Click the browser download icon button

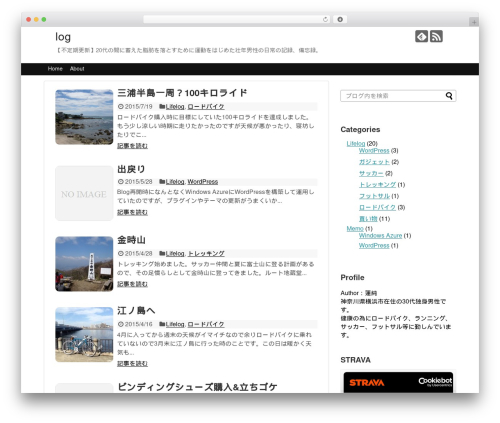[340, 19]
